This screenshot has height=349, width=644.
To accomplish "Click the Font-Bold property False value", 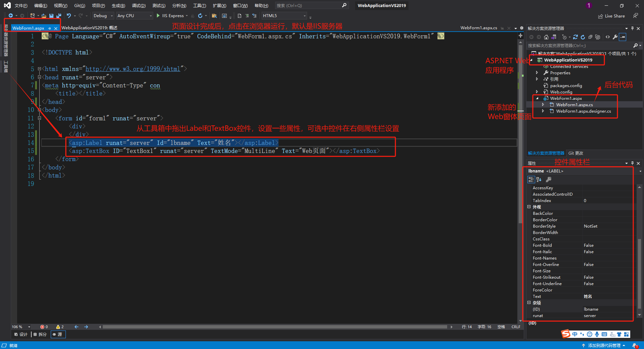I will [589, 245].
